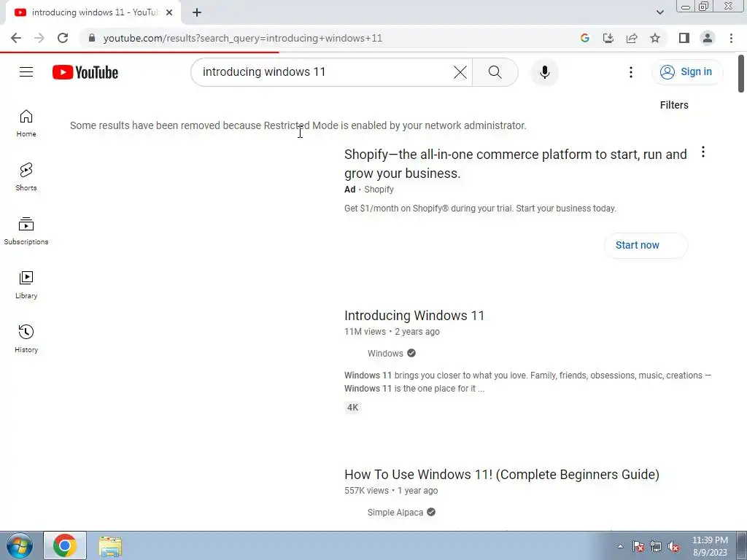Close the introducing windows 11 tab
The width and height of the screenshot is (747, 560).
pyautogui.click(x=169, y=13)
